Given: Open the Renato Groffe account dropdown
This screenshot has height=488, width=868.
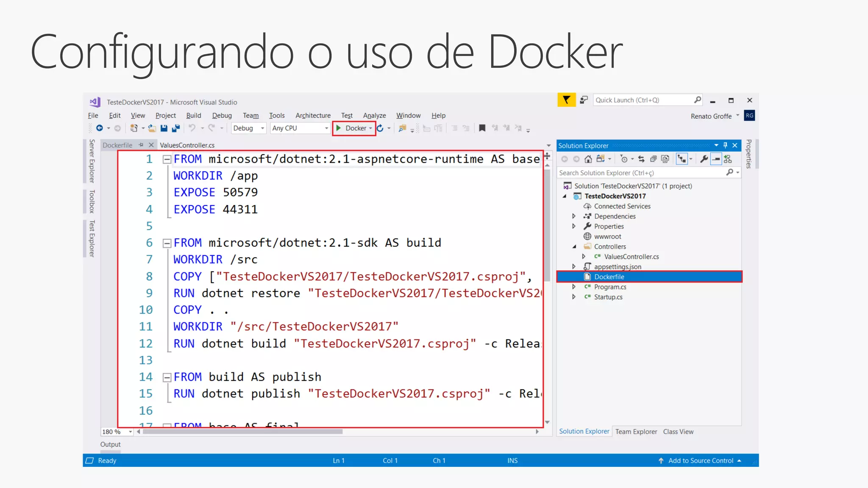Looking at the screenshot, I should 737,115.
